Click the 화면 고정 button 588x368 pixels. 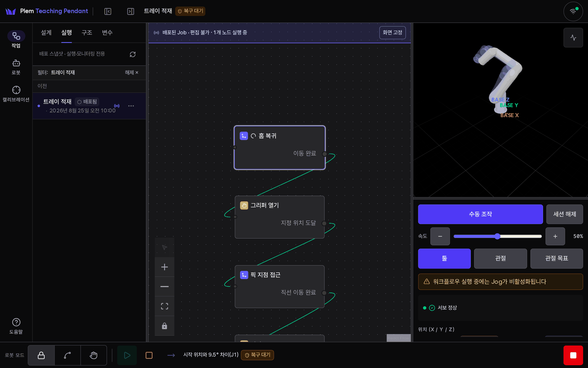(392, 33)
